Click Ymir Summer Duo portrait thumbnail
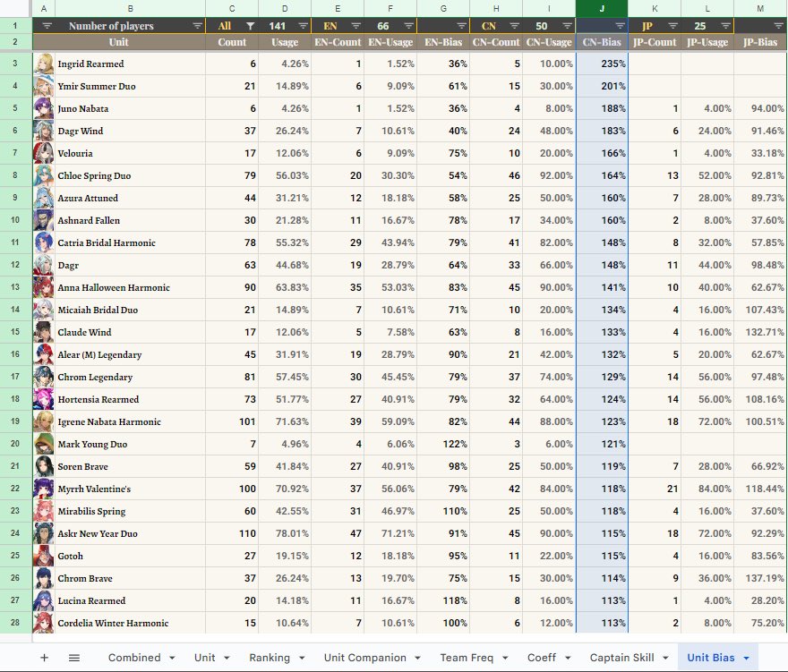Viewport: 788px width, 672px height. click(44, 86)
